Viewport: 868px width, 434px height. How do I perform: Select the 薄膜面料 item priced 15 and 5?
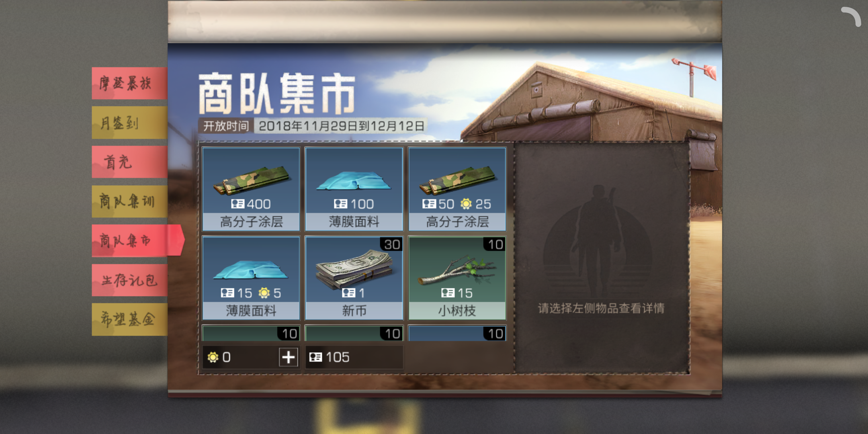tap(251, 278)
